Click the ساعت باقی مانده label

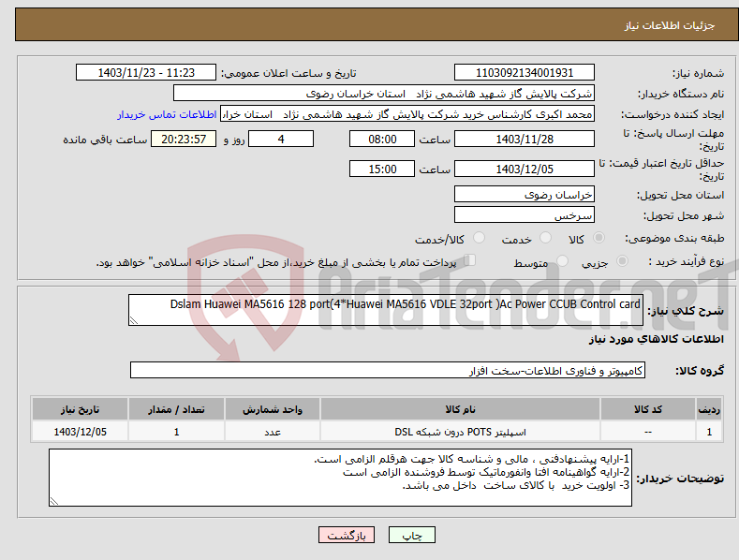click(x=105, y=140)
